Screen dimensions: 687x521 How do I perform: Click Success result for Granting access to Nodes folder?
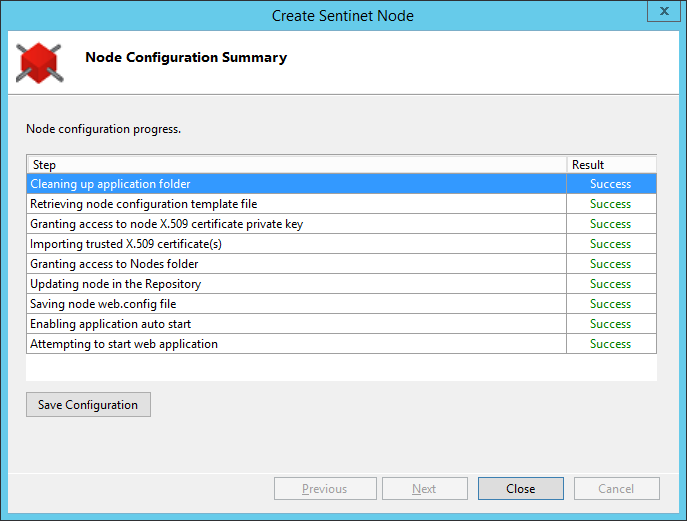tap(610, 264)
